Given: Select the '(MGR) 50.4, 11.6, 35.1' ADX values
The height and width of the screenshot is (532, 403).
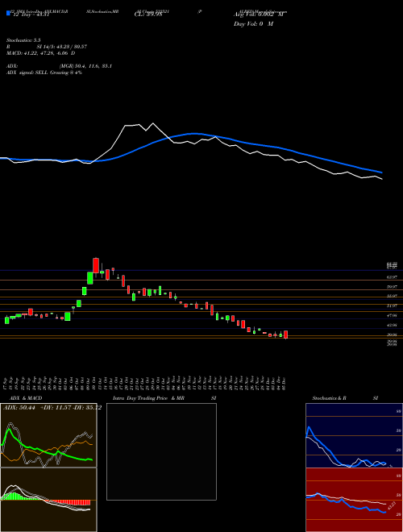Looking at the screenshot, I should (85, 66).
